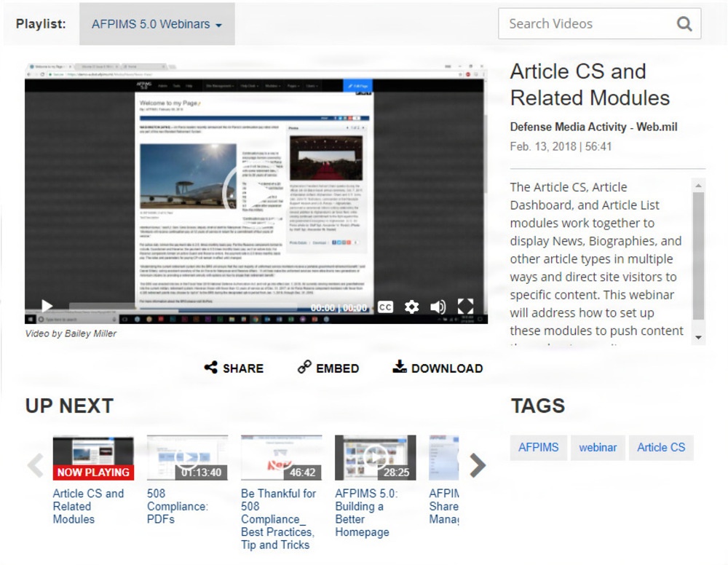
Task: Toggle closed captions with the CC button
Action: (x=385, y=307)
